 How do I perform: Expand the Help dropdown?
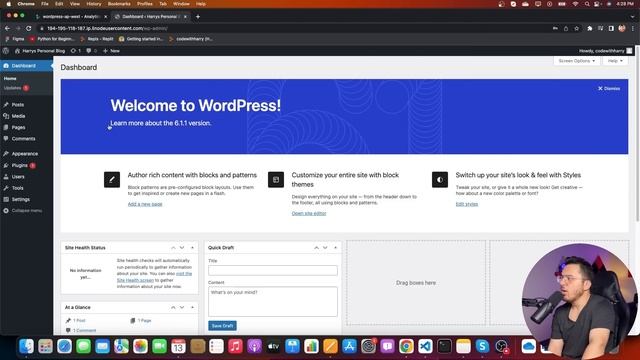tap(615, 61)
